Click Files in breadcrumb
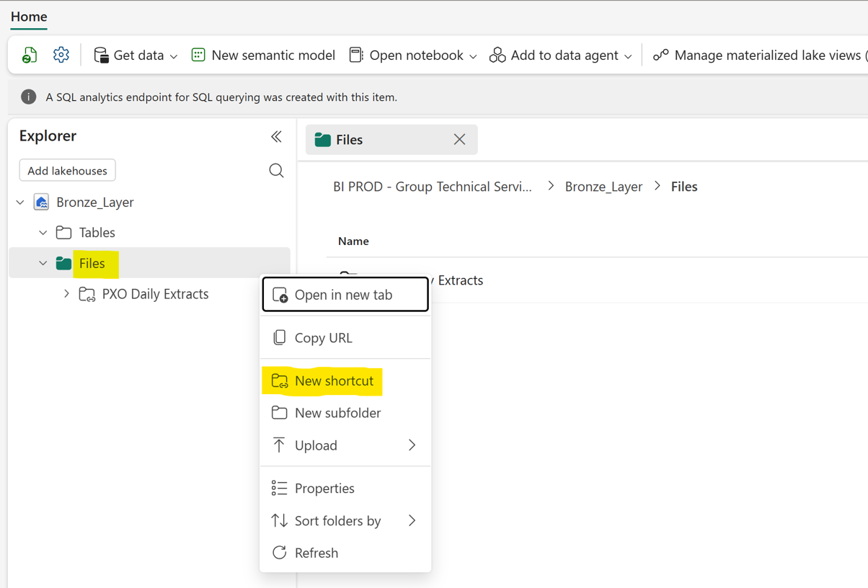Image resolution: width=868 pixels, height=588 pixels. [x=684, y=187]
